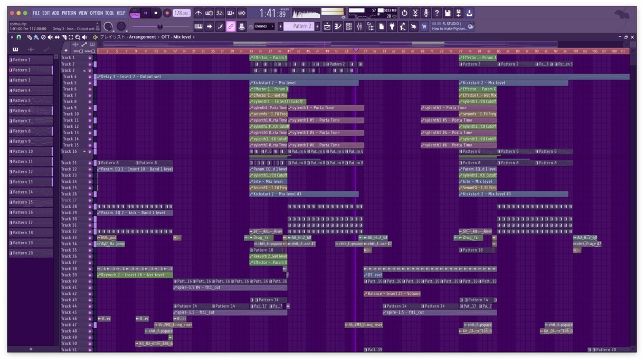Open the audio editor scissors icon
Image resolution: width=644 pixels, height=361 pixels.
tap(415, 13)
